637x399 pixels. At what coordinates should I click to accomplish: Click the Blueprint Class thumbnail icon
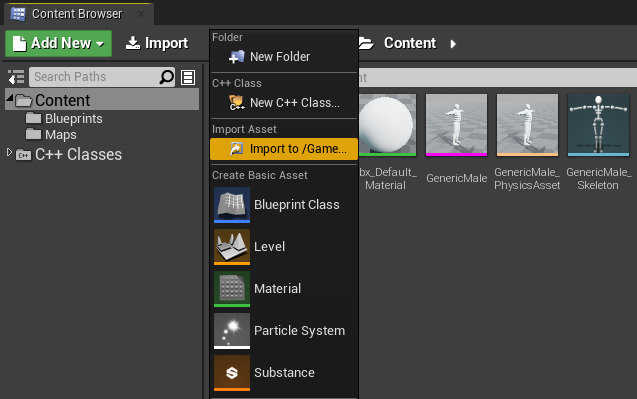232,205
